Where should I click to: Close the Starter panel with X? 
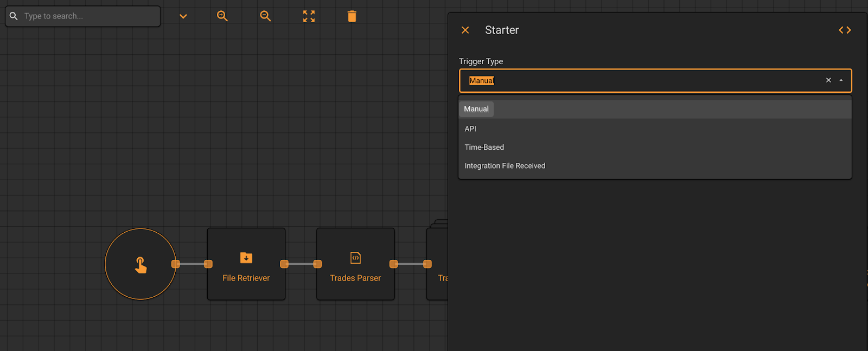pyautogui.click(x=465, y=30)
